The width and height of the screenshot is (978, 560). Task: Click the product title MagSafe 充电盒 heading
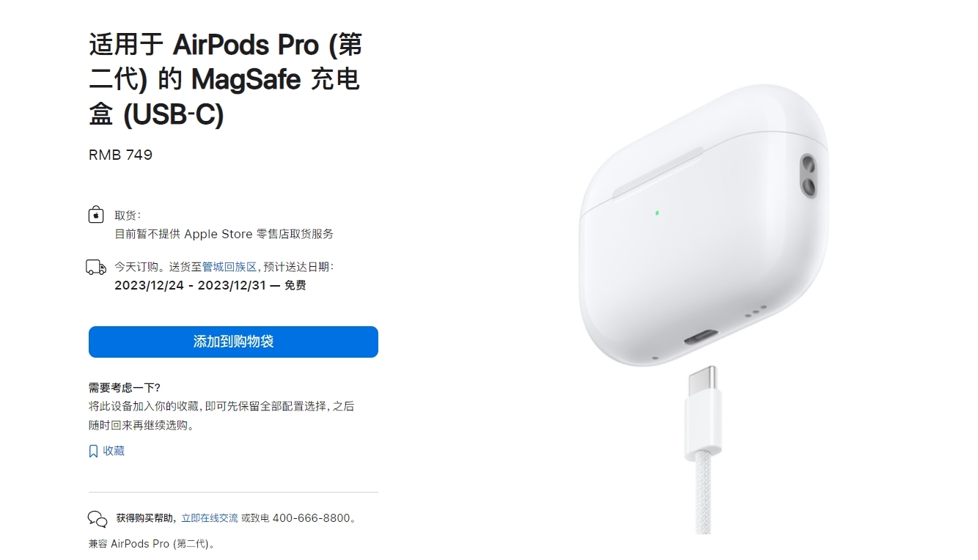pos(226,80)
